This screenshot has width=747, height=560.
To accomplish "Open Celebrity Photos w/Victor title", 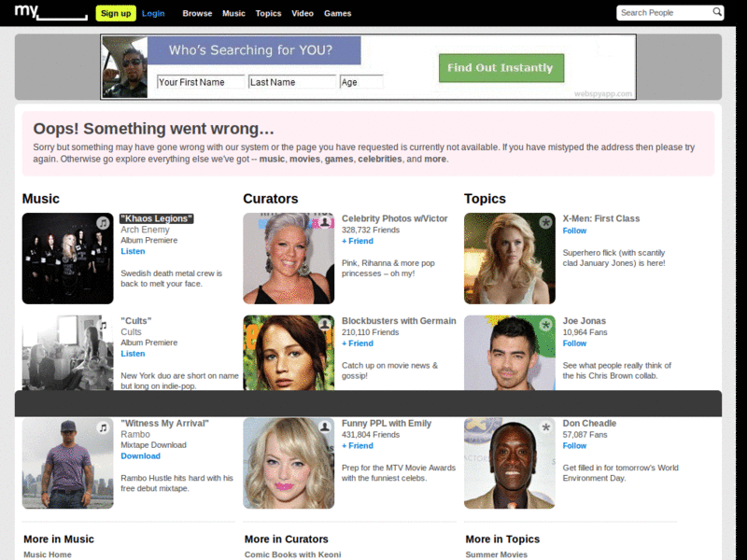I will [x=394, y=218].
